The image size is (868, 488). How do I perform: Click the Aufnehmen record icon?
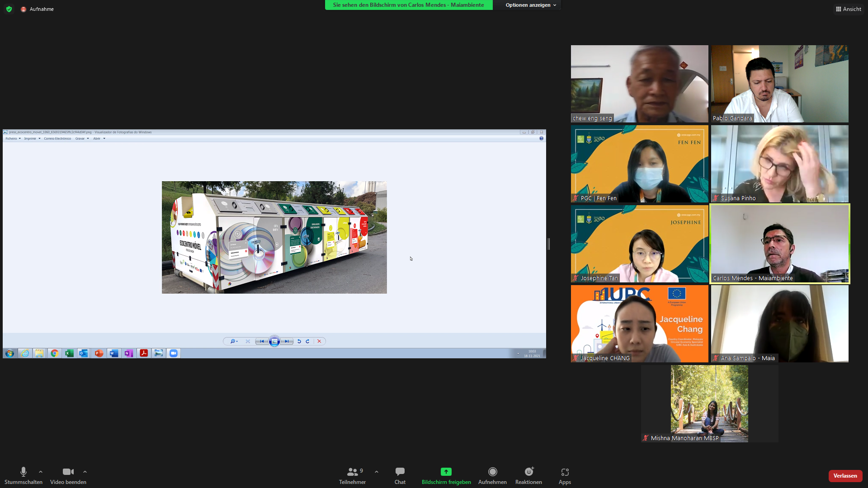(x=492, y=472)
